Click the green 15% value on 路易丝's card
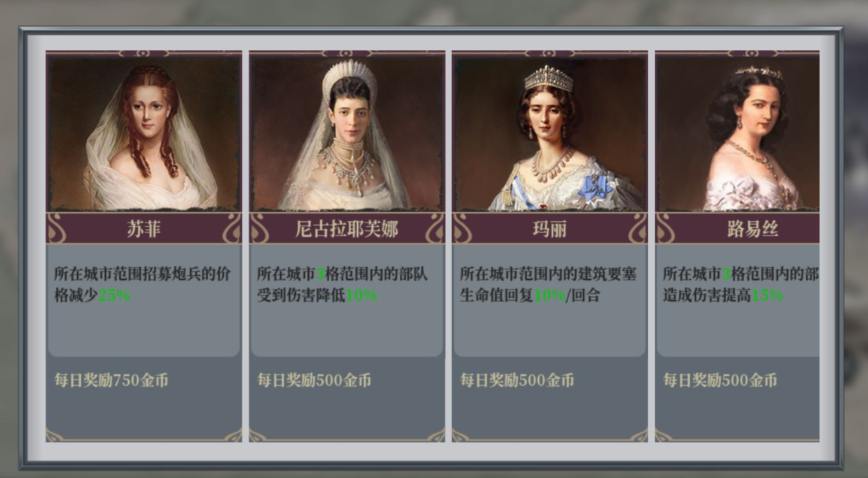The height and width of the screenshot is (478, 868). click(767, 295)
